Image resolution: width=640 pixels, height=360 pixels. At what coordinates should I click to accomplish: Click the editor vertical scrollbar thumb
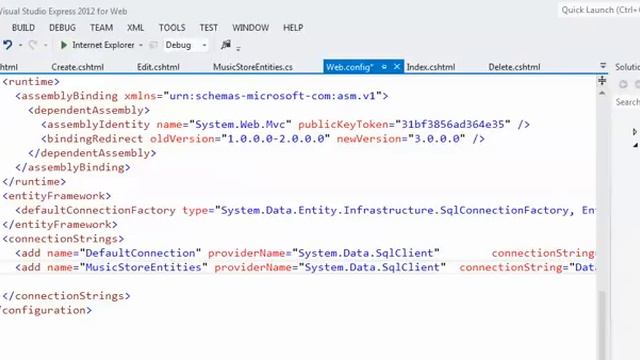pos(602,325)
